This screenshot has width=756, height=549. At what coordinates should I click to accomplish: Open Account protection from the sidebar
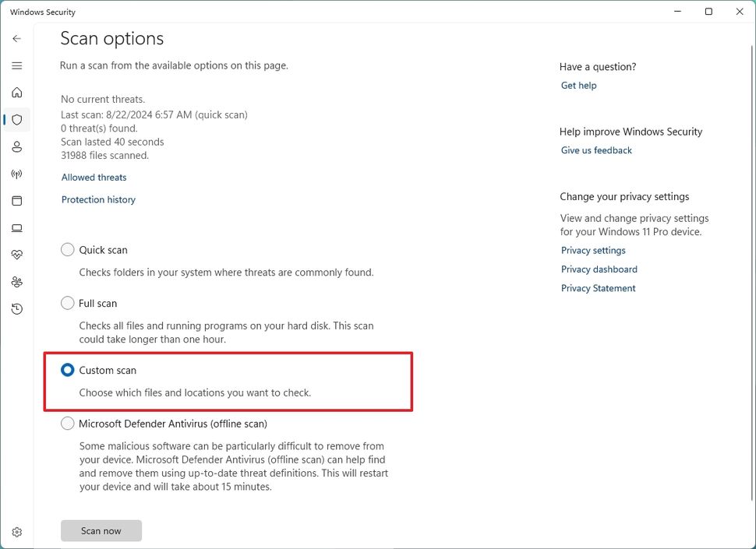[x=16, y=146]
